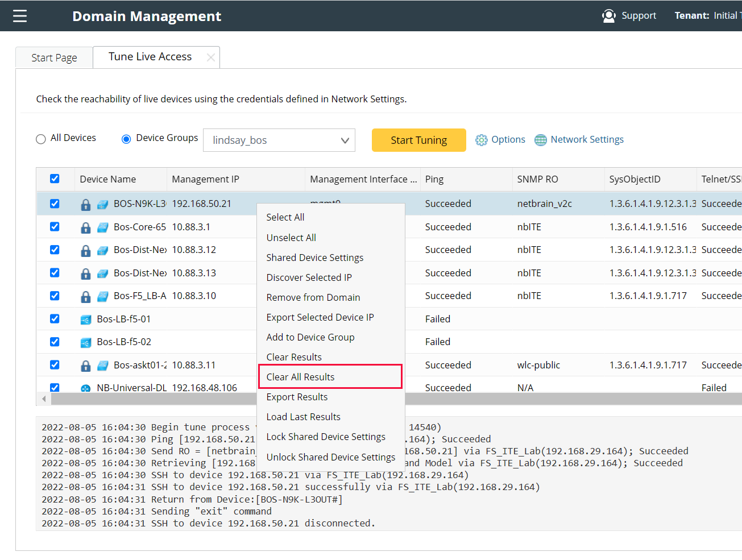Select Export Results in the context menu

pyautogui.click(x=297, y=397)
